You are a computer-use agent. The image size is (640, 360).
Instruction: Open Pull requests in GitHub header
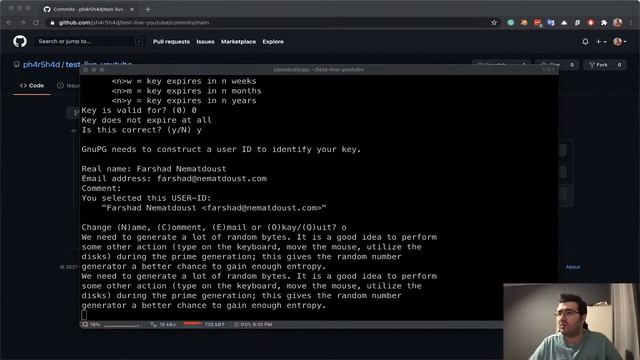(171, 42)
